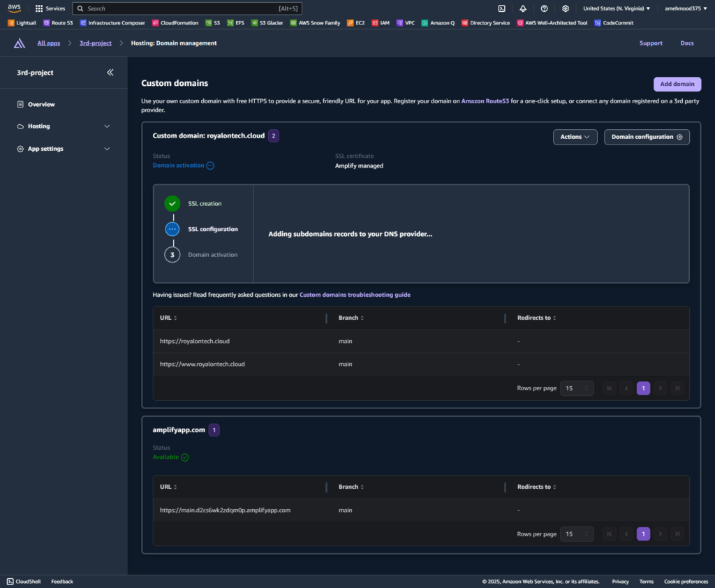The height and width of the screenshot is (588, 715).
Task: Follow the Amazon Route53 link
Action: pos(485,101)
